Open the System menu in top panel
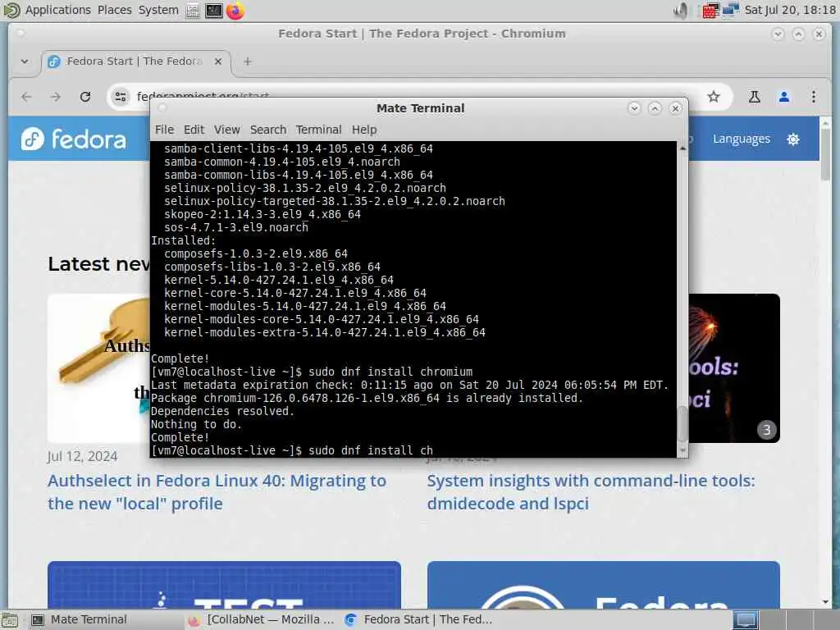The image size is (840, 630). point(158,10)
